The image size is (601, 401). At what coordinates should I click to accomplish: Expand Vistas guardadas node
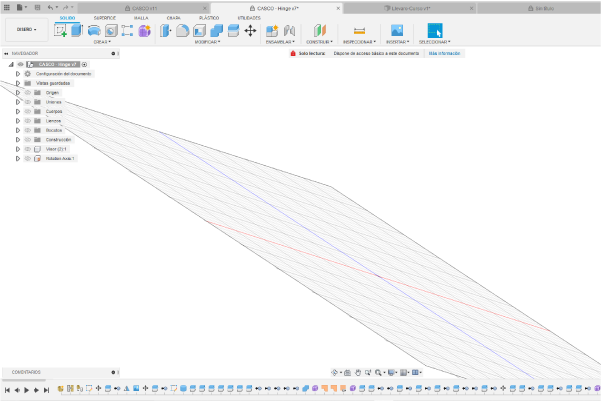point(18,83)
